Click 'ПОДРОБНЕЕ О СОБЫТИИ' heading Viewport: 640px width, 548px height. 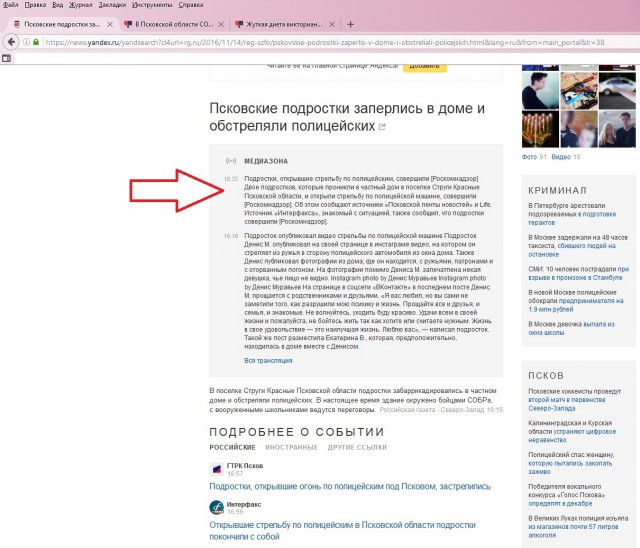[x=297, y=432]
